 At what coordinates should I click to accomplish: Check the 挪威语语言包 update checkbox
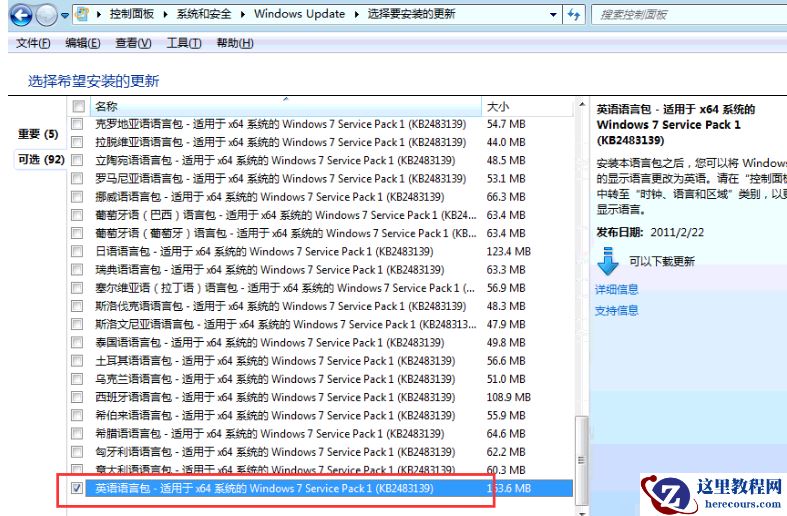[77, 197]
